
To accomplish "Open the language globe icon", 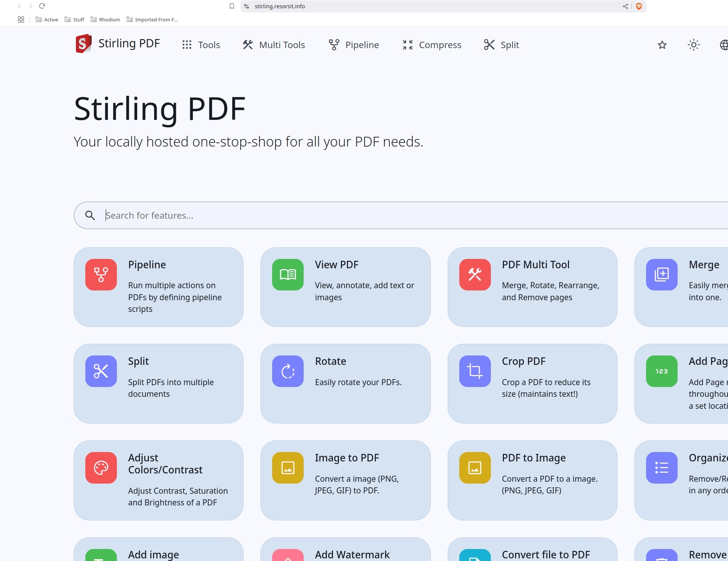I will [x=723, y=45].
